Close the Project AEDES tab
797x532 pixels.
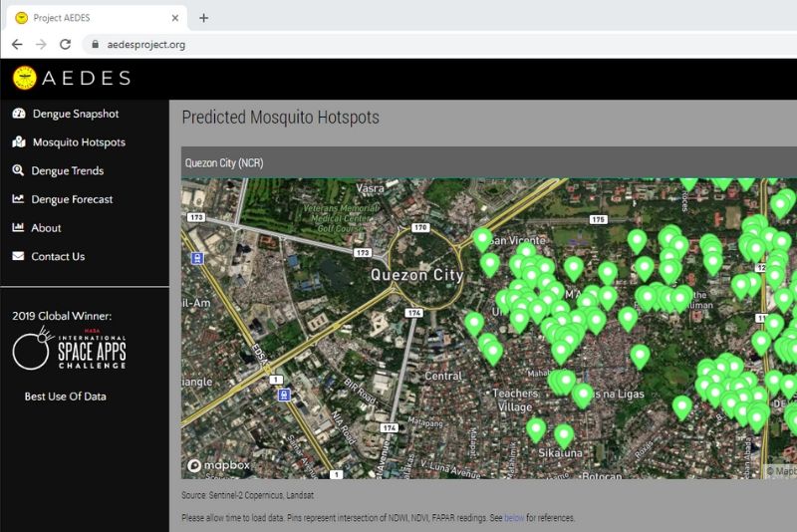coord(175,18)
